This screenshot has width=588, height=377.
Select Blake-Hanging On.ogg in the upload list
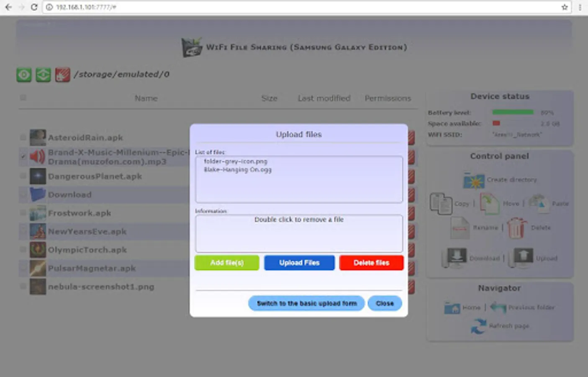click(x=238, y=170)
